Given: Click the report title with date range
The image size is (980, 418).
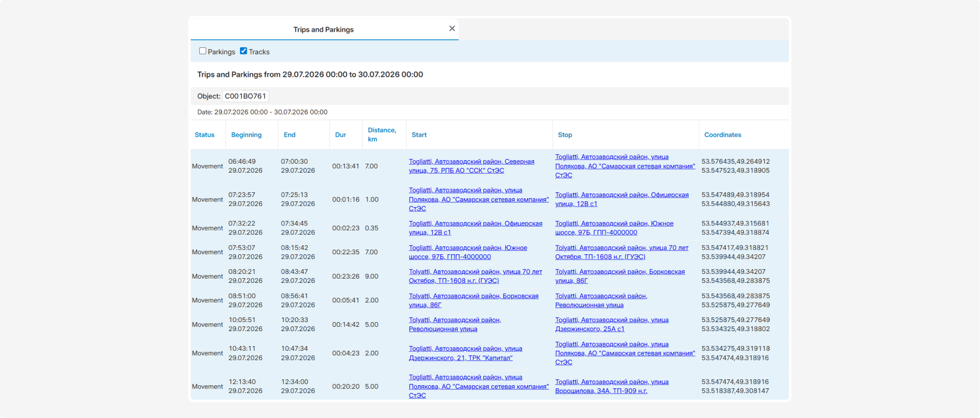Looking at the screenshot, I should [x=310, y=75].
